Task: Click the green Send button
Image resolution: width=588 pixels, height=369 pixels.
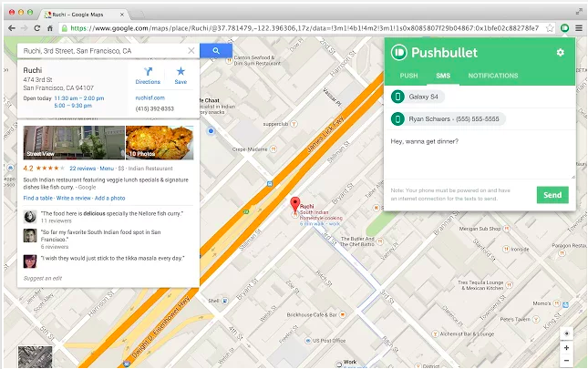Action: [552, 195]
